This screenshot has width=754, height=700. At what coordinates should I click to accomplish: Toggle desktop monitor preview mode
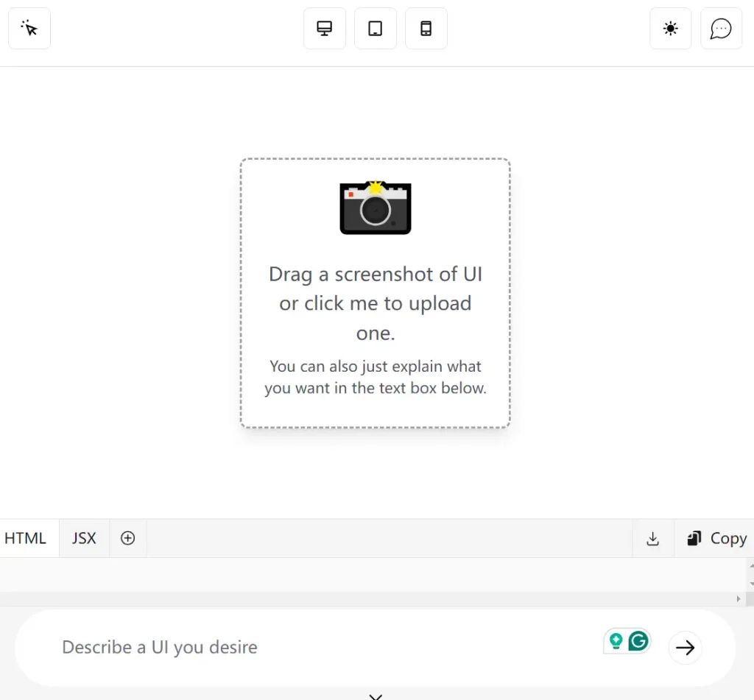324,28
